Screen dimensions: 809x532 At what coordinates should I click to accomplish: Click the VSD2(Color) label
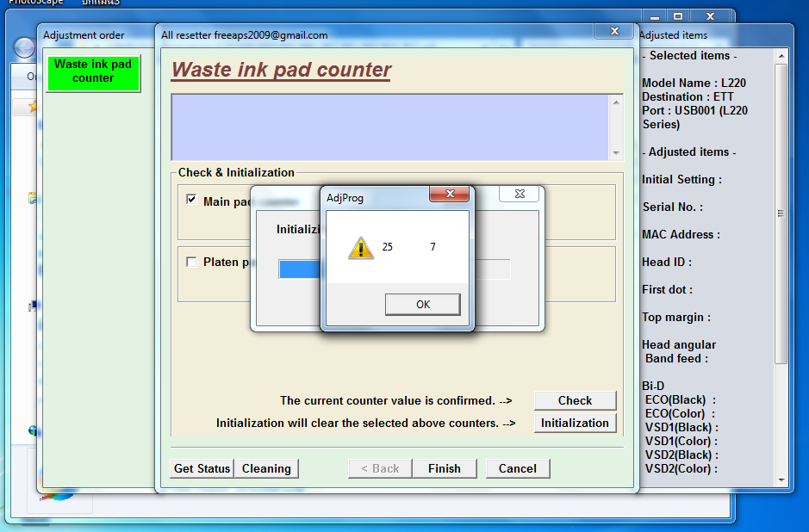pyautogui.click(x=681, y=468)
